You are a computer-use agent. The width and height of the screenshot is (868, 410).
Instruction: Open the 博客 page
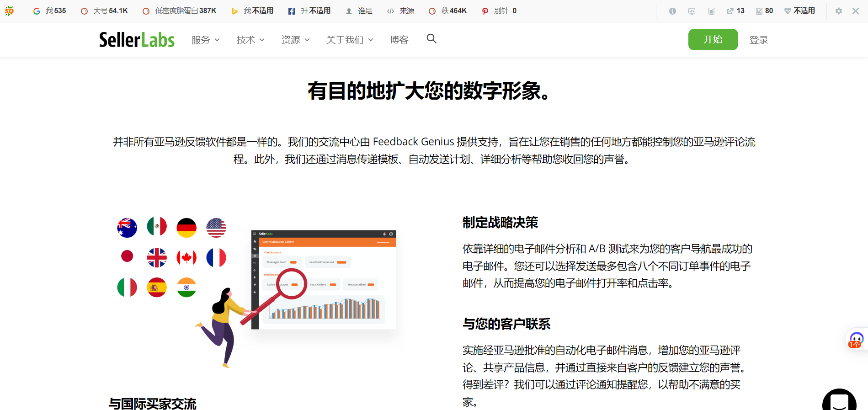[x=399, y=40]
